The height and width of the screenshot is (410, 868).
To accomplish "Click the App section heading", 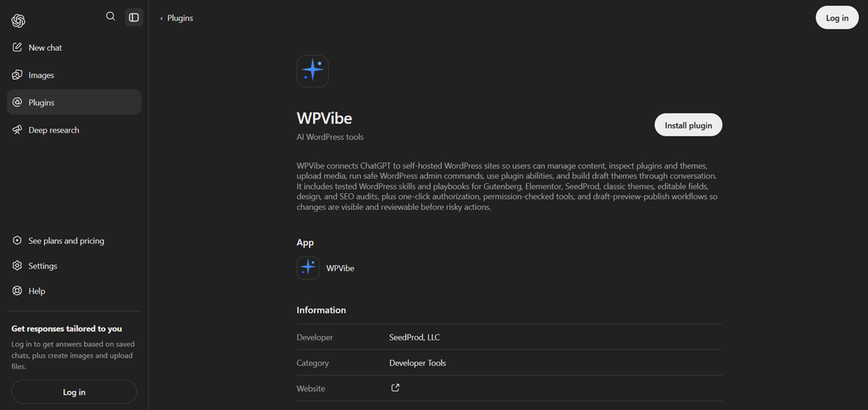I will (305, 242).
